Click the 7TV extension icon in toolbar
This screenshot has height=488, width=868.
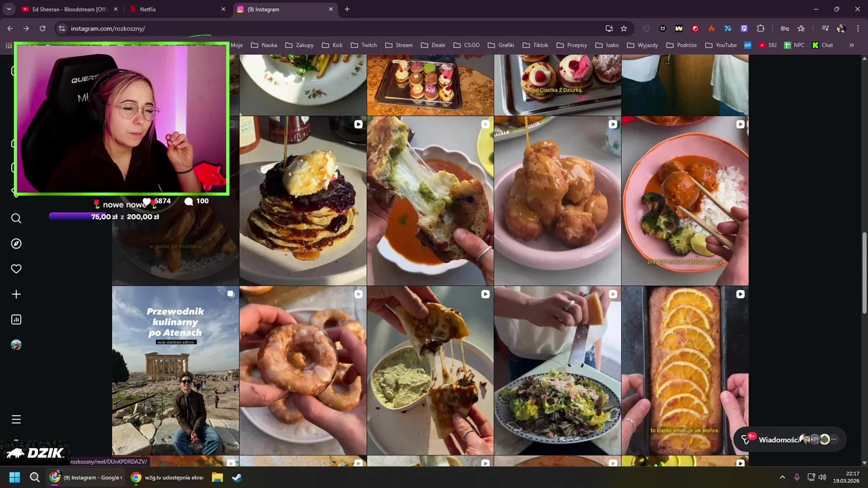coord(728,28)
